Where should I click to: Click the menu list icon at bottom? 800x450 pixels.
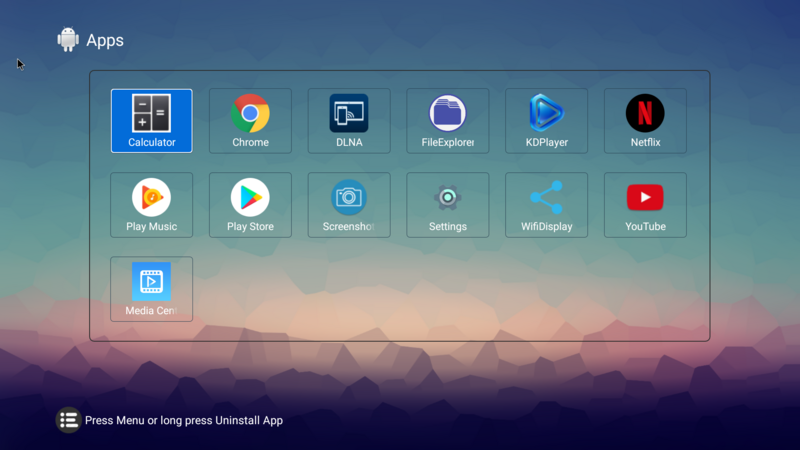click(68, 420)
